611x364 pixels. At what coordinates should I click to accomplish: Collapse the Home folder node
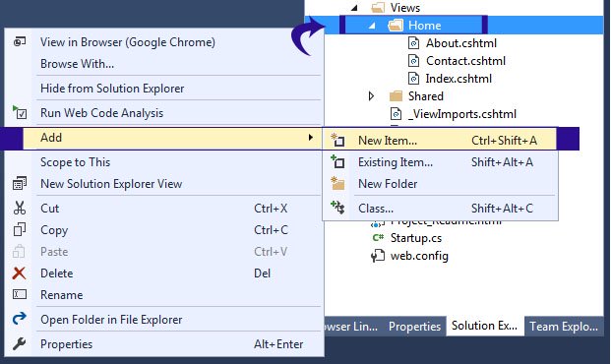click(x=372, y=26)
